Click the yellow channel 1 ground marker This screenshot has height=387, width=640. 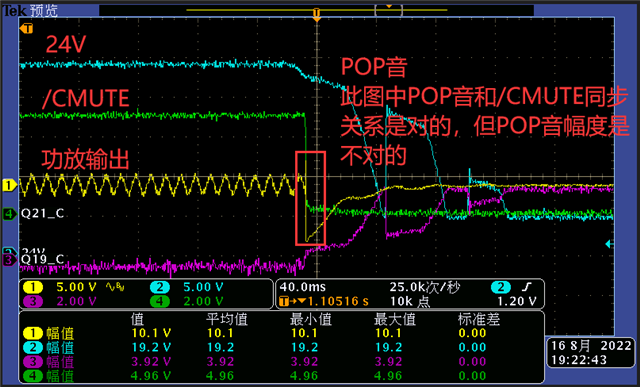pyautogui.click(x=9, y=185)
